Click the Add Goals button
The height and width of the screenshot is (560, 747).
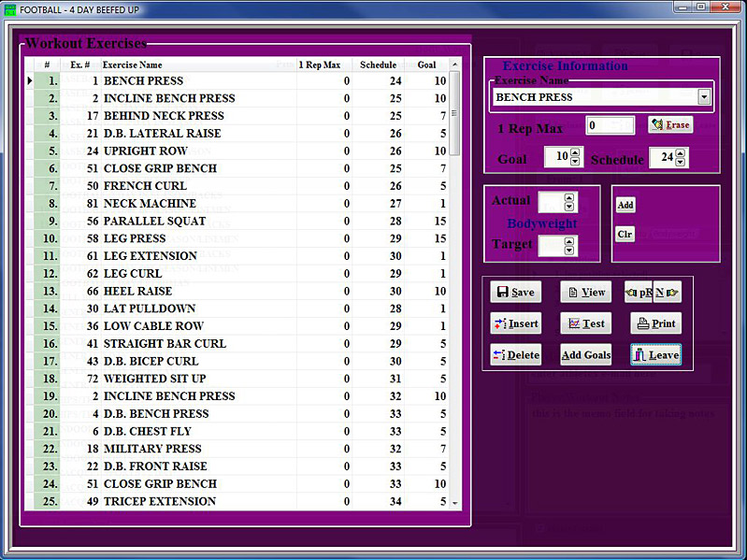coord(585,355)
